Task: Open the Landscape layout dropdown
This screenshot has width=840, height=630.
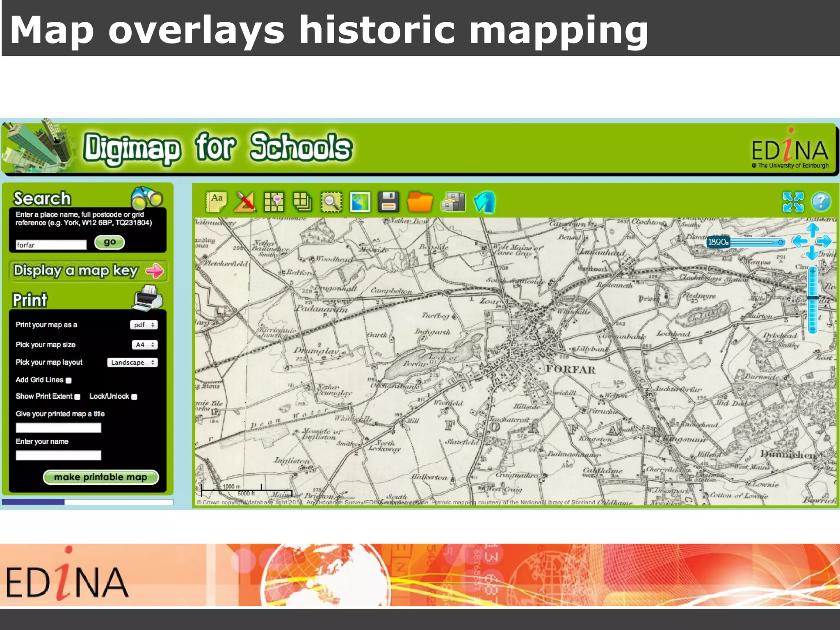Action: (132, 363)
